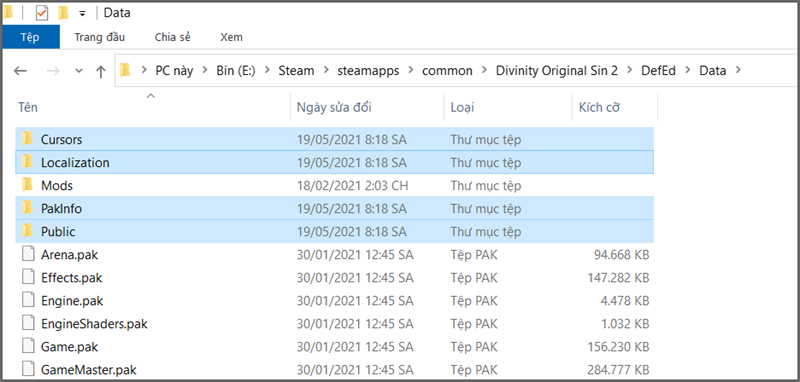Click the 156.230 KB size value
Image resolution: width=800 pixels, height=382 pixels.
pyautogui.click(x=618, y=347)
